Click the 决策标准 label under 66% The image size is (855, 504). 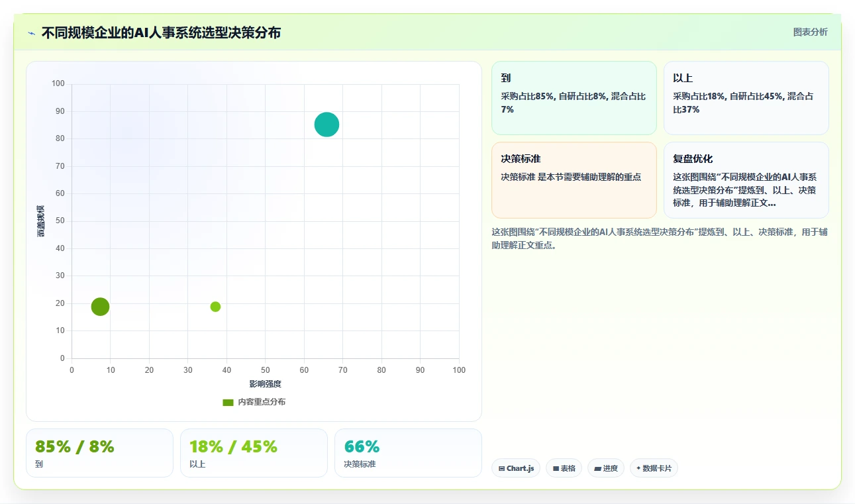pyautogui.click(x=360, y=464)
